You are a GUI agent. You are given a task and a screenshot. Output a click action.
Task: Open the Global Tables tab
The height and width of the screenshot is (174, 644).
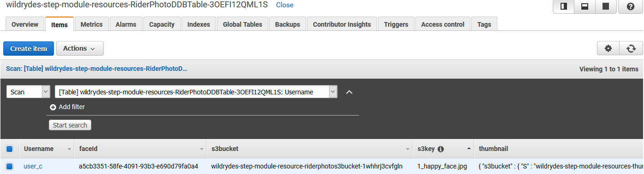click(x=242, y=24)
